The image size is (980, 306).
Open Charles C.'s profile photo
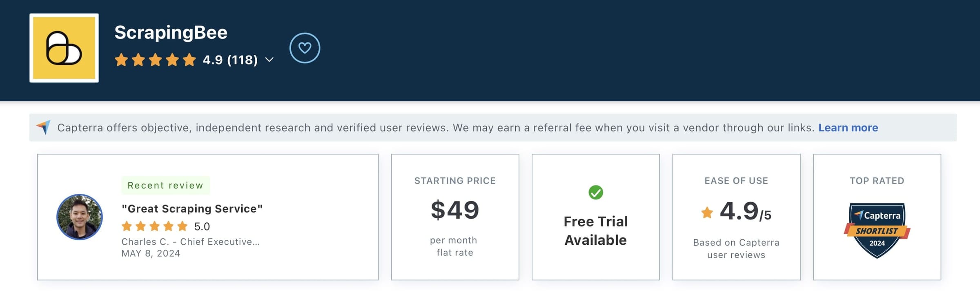coord(79,217)
